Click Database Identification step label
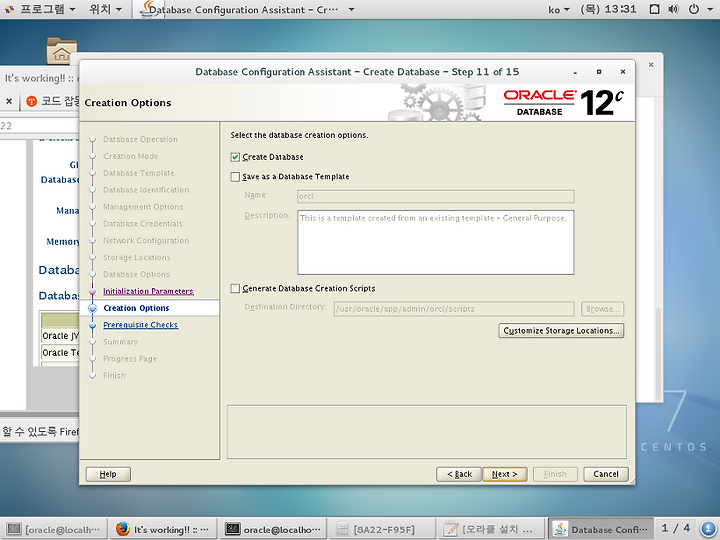 [146, 190]
